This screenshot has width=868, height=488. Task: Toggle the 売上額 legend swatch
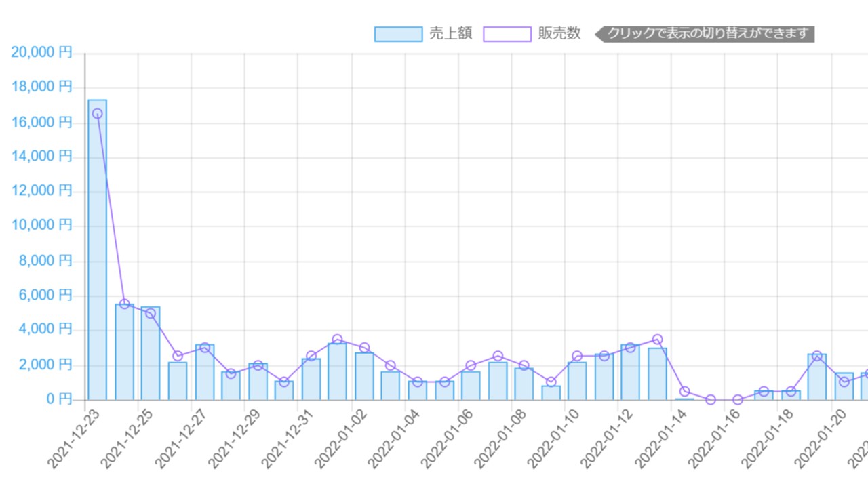398,34
